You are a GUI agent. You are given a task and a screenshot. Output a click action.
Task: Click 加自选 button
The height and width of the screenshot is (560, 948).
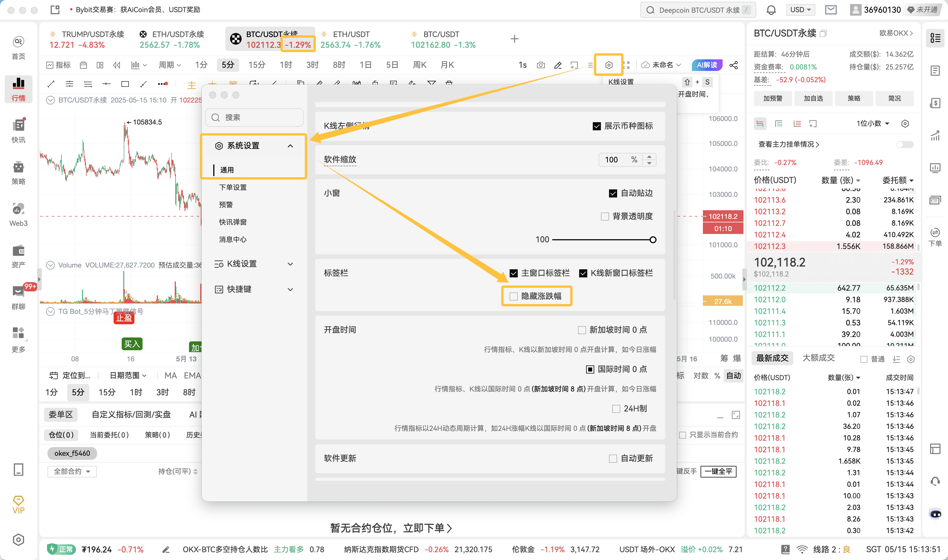813,98
